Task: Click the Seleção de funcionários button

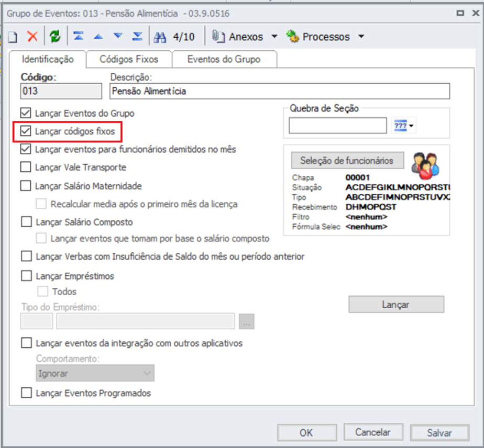Action: [348, 160]
